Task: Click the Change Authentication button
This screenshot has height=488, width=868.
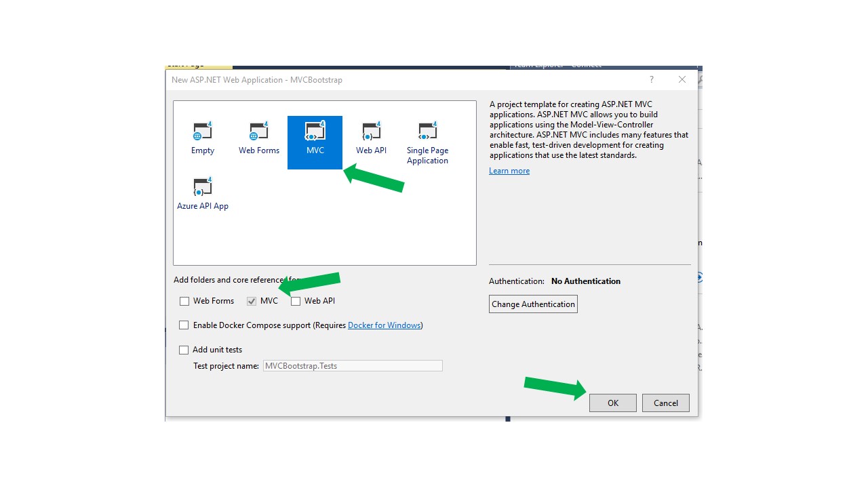Action: click(x=533, y=304)
